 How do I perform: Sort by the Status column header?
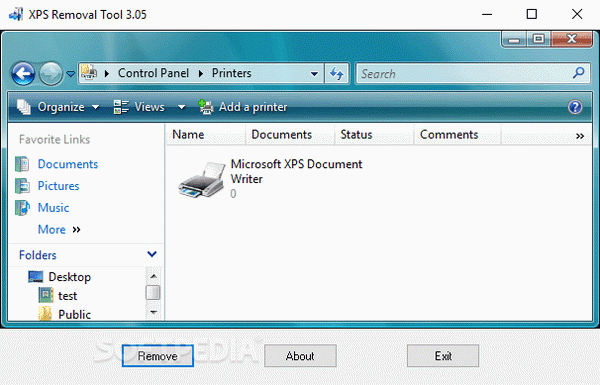click(x=375, y=134)
